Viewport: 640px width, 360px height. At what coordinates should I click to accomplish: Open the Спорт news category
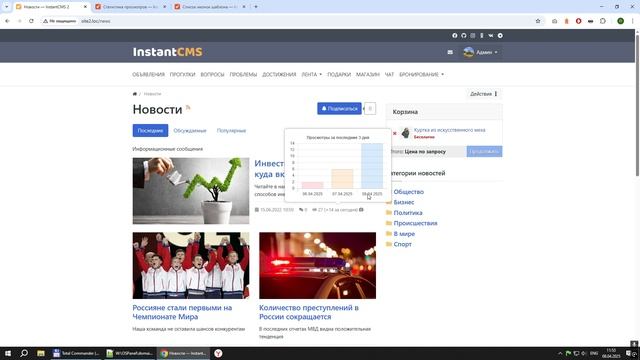pyautogui.click(x=402, y=244)
